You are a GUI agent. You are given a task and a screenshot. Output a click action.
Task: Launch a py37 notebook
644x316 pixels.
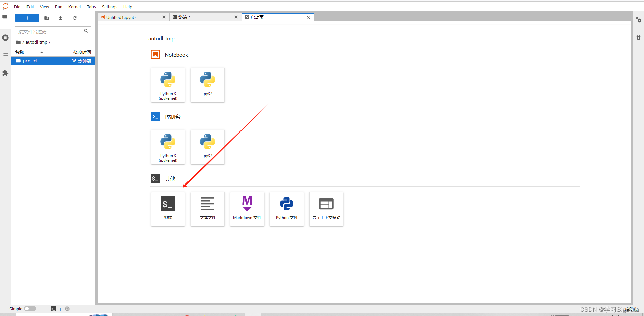pyautogui.click(x=208, y=85)
